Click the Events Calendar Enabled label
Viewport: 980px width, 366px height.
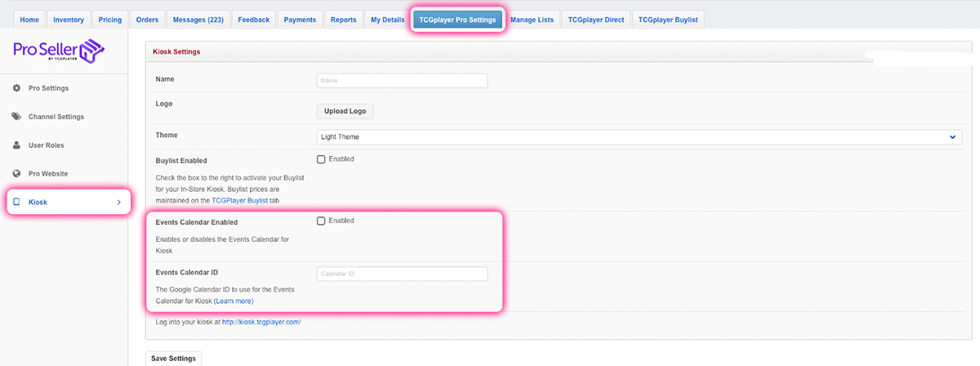tap(197, 222)
